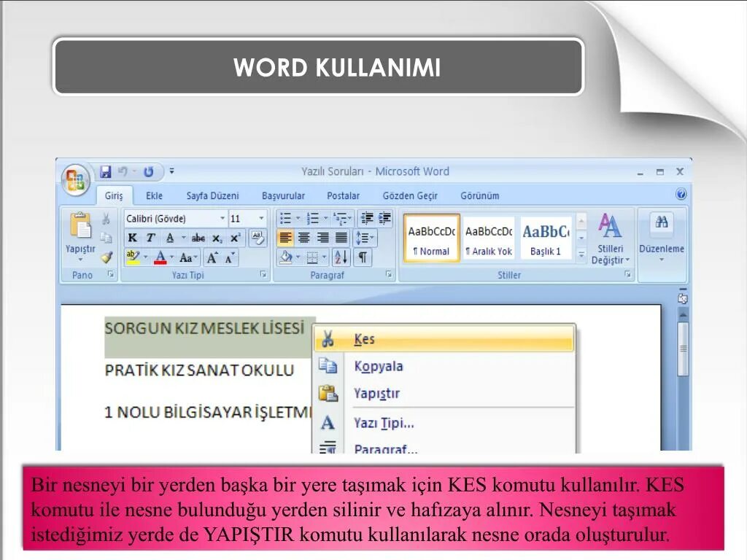Screen dimensions: 747x560
Task: Click the Office button orb
Action: 75,179
